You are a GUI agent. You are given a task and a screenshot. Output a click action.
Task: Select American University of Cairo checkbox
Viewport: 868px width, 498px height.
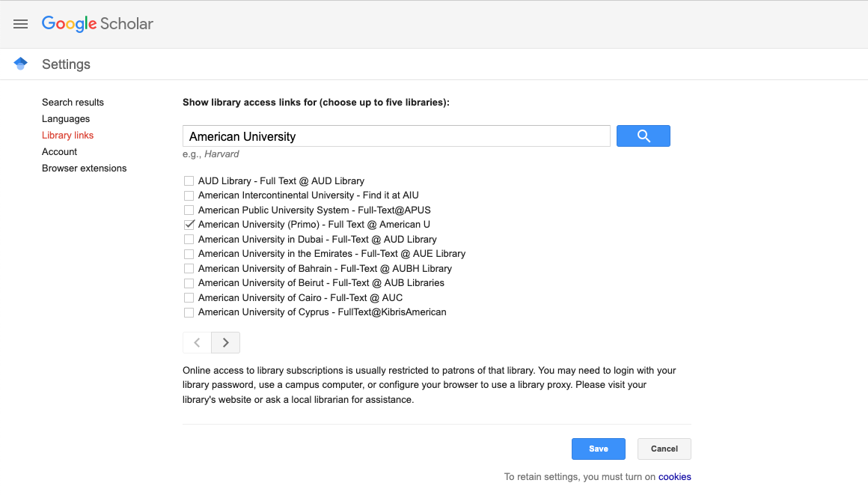click(x=189, y=297)
